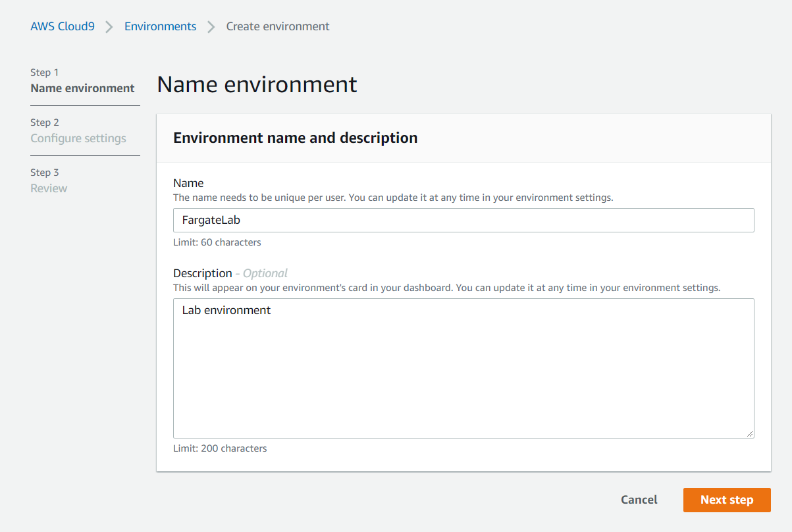Select Step 1 Name environment
This screenshot has width=792, height=532.
[x=82, y=80]
